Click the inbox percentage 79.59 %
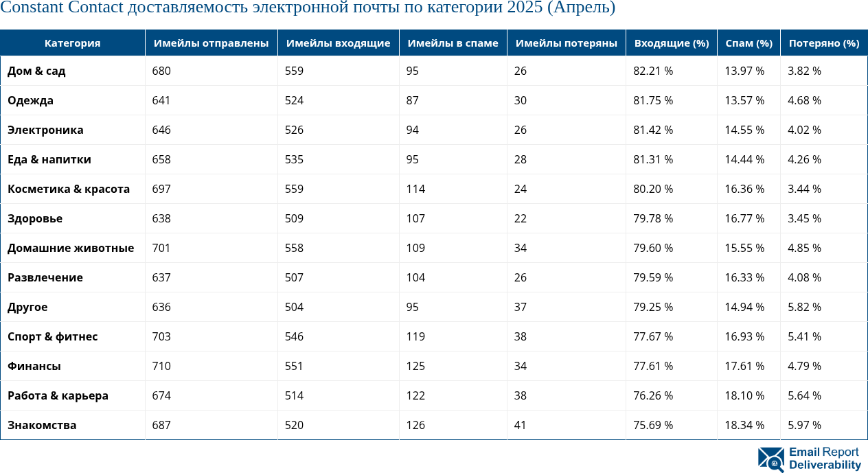 (x=653, y=277)
